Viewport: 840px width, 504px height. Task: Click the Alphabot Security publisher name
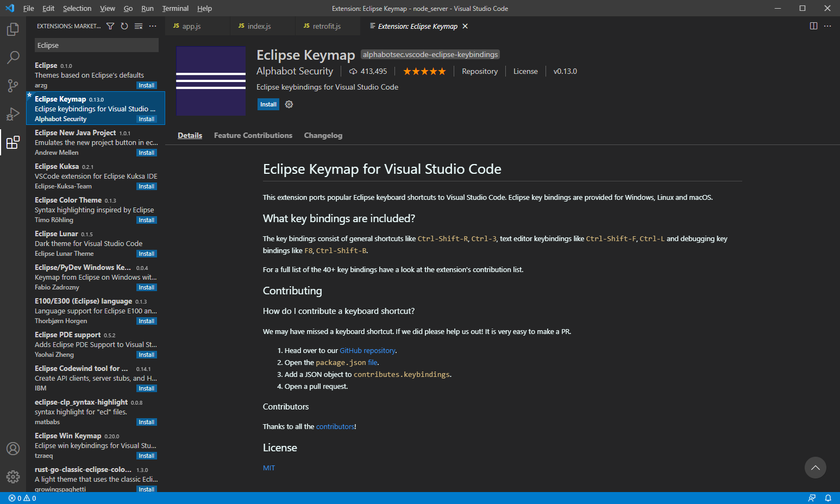click(294, 71)
